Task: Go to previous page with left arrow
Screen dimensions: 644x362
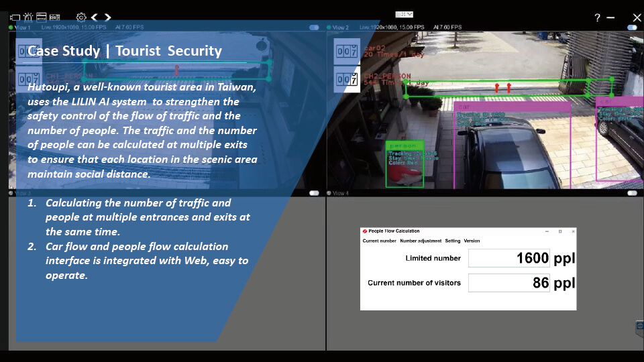Action: tap(95, 17)
